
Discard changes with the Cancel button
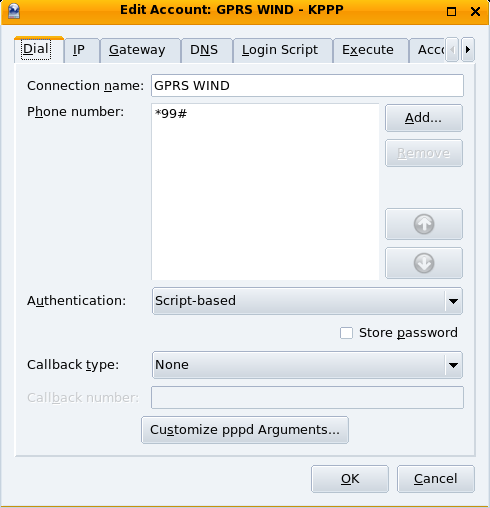(436, 479)
